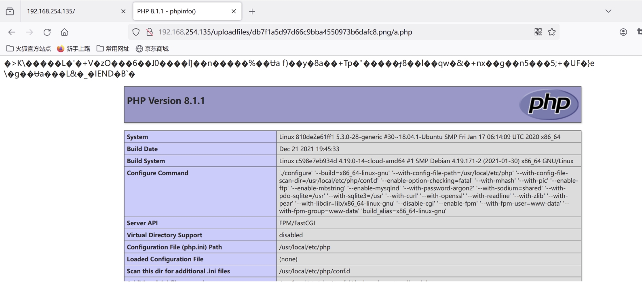
Task: Select the System row label
Action: pyautogui.click(x=137, y=137)
